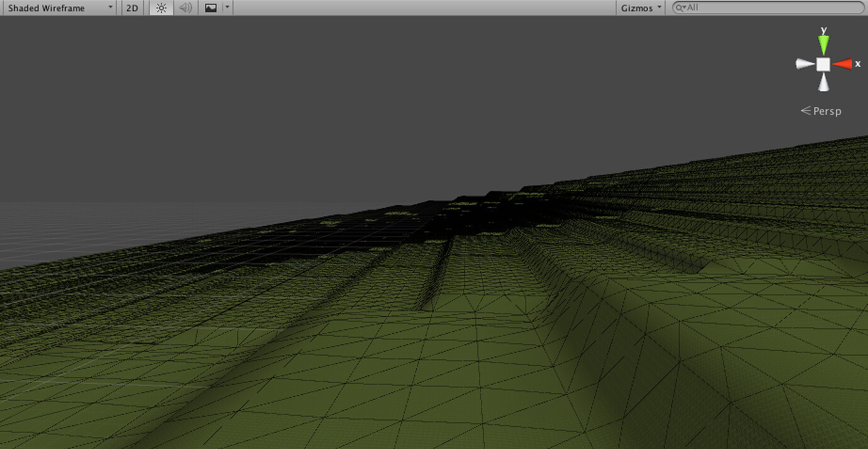Toggle 2D scene view mode
The height and width of the screenshot is (449, 868).
(x=132, y=8)
